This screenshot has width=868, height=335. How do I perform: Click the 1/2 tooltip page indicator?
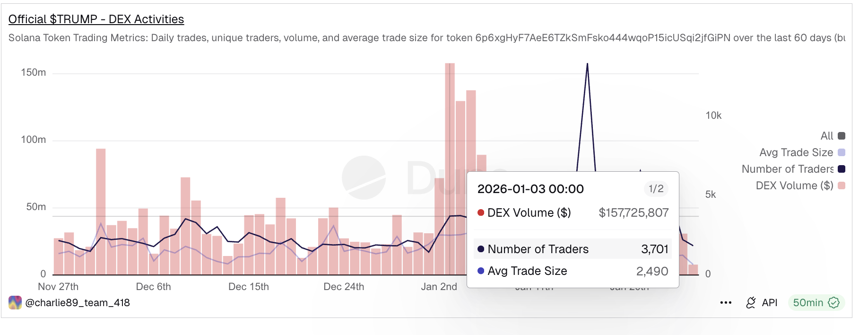tap(656, 189)
